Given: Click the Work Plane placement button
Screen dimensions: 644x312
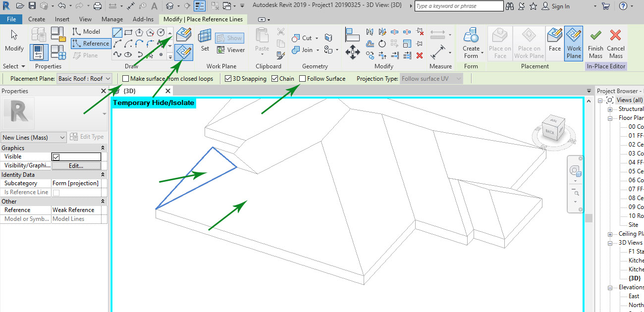Looking at the screenshot, I should [574, 44].
